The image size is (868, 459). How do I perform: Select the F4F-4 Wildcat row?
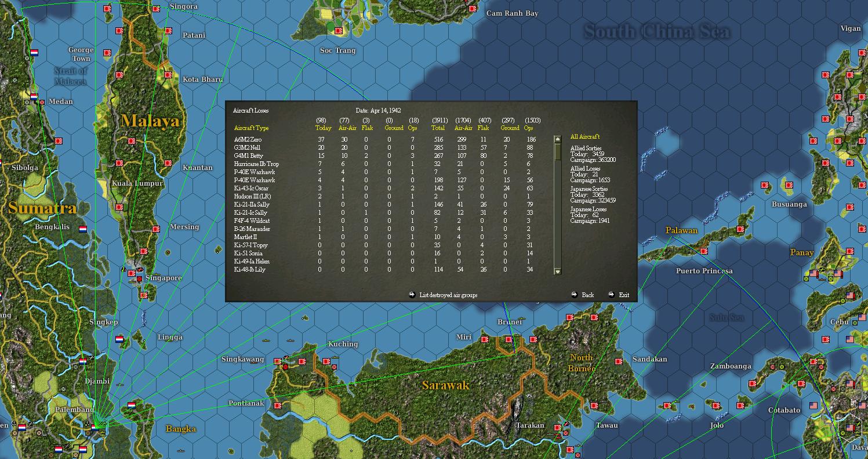384,221
